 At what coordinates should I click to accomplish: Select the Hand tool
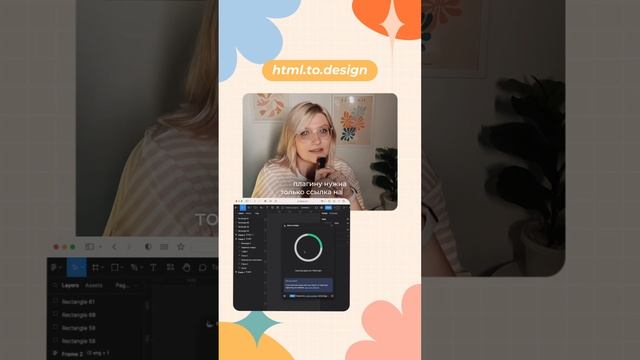click(x=187, y=267)
